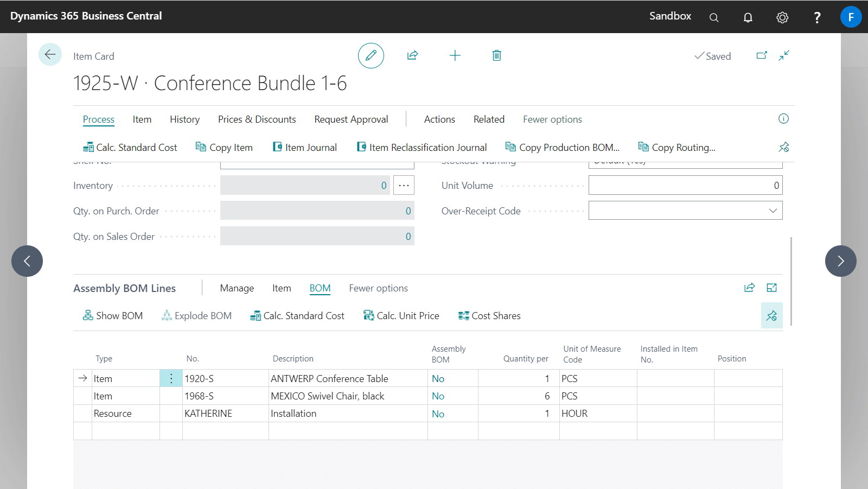Click Explode BOM
868x489 pixels.
coord(196,316)
